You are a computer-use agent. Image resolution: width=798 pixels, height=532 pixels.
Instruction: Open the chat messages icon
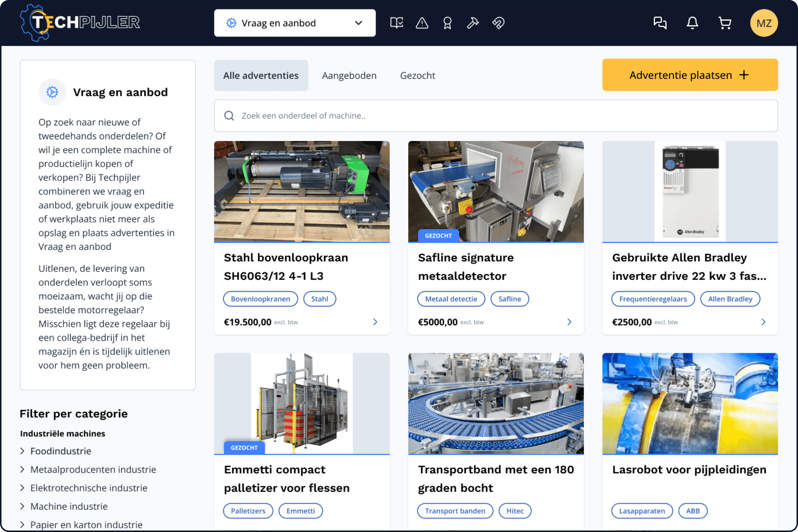(660, 23)
